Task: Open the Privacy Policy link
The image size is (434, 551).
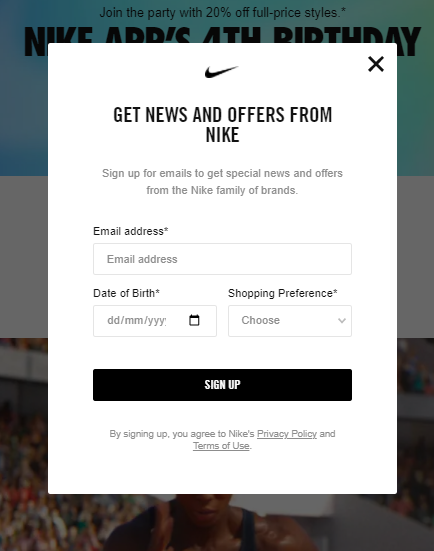Action: pyautogui.click(x=287, y=434)
